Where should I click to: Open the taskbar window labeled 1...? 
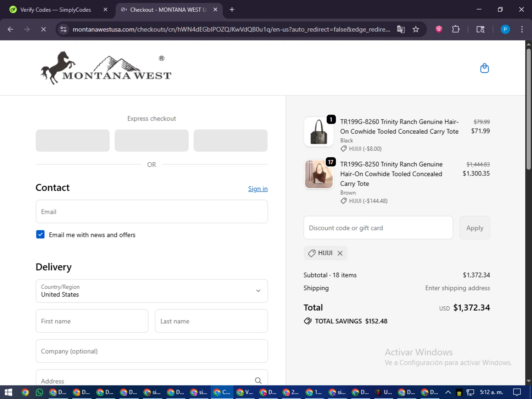[314, 392]
